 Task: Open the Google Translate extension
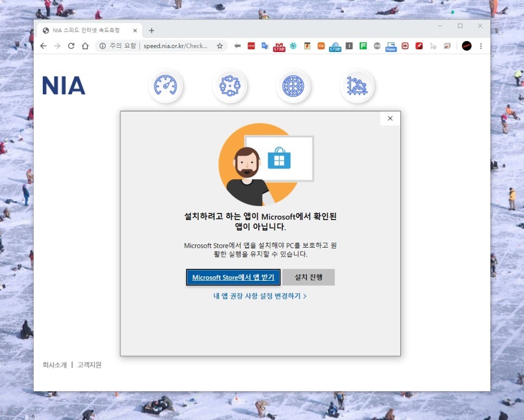click(265, 46)
